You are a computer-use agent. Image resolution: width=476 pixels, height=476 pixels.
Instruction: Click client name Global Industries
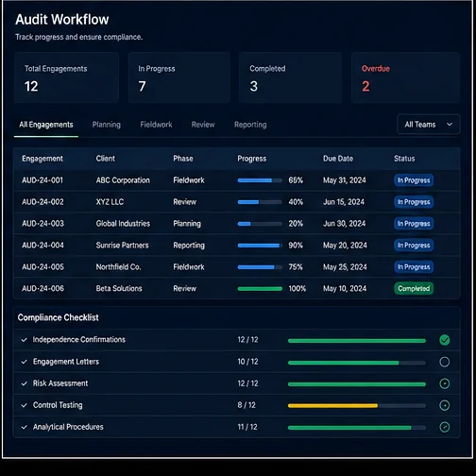123,224
